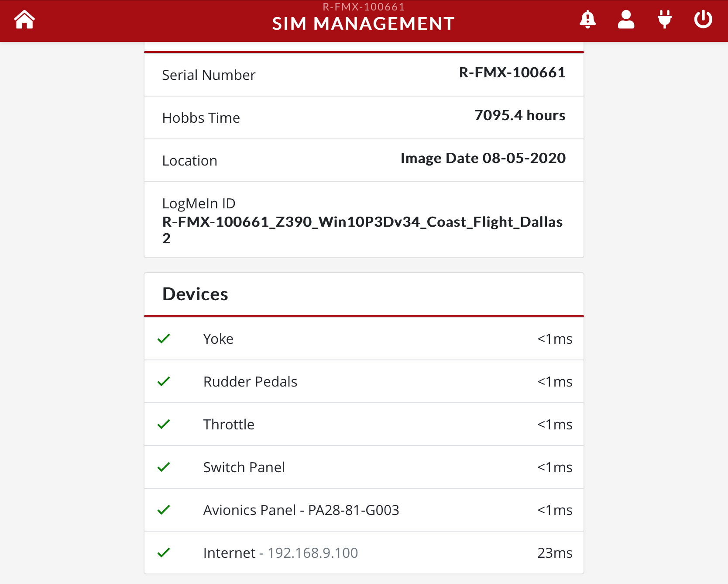728x584 pixels.
Task: Go to the Home screen icon
Action: click(x=24, y=20)
